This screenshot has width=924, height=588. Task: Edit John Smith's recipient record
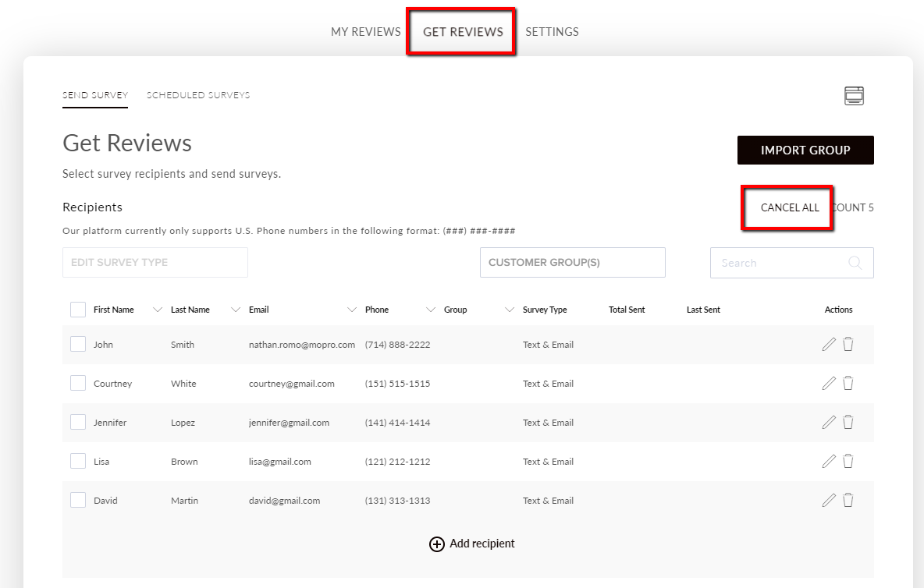click(x=829, y=345)
